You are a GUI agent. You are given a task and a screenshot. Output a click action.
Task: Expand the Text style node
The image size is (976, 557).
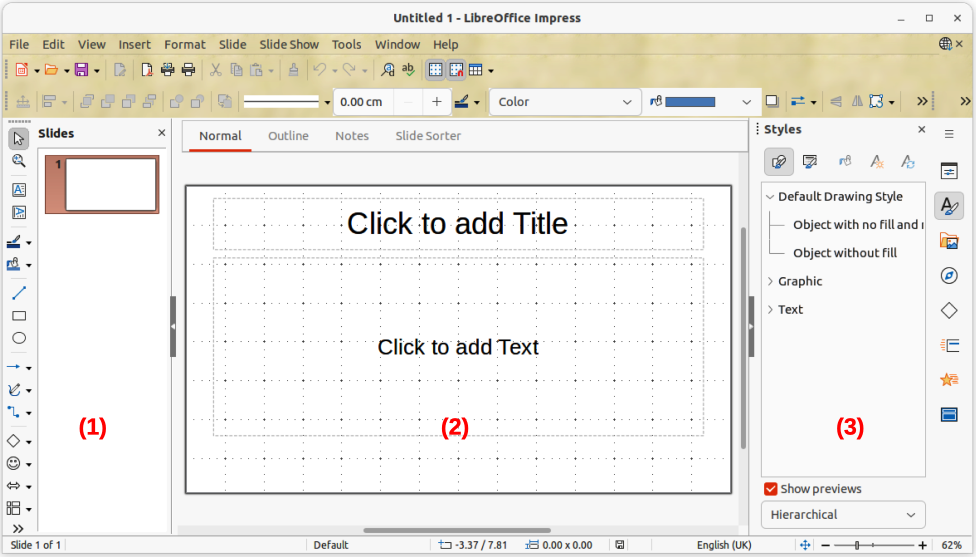770,310
